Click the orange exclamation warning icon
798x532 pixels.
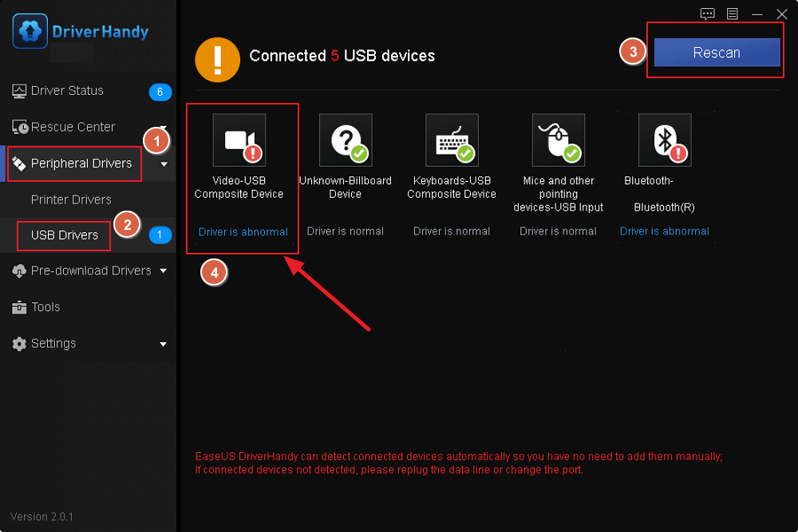pos(217,60)
